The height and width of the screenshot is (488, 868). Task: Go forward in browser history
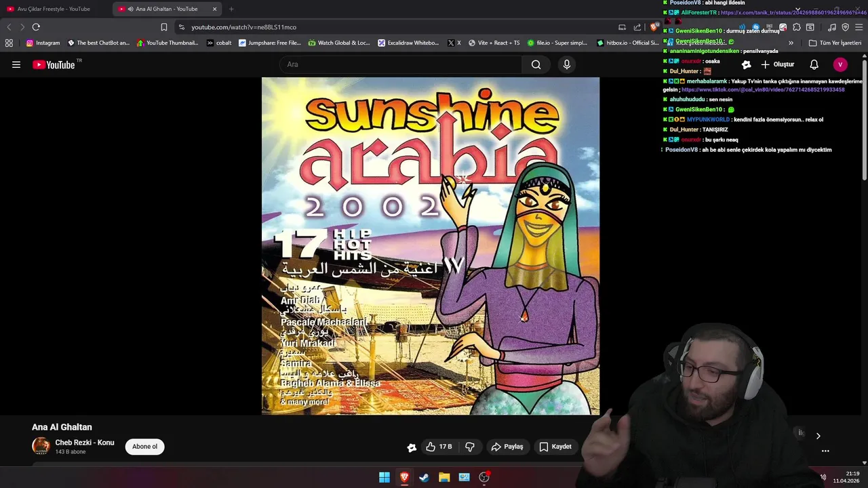coord(22,27)
